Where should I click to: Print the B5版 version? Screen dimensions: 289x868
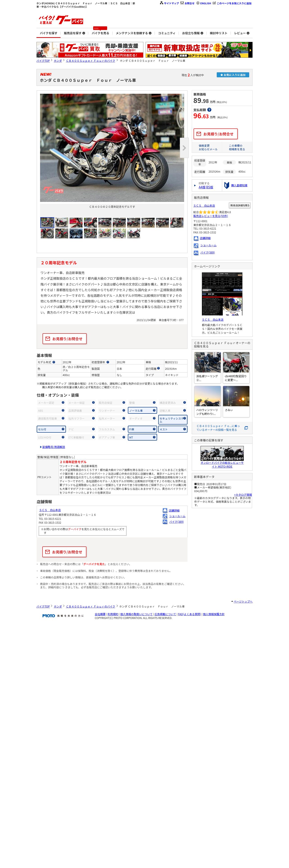pyautogui.click(x=210, y=187)
